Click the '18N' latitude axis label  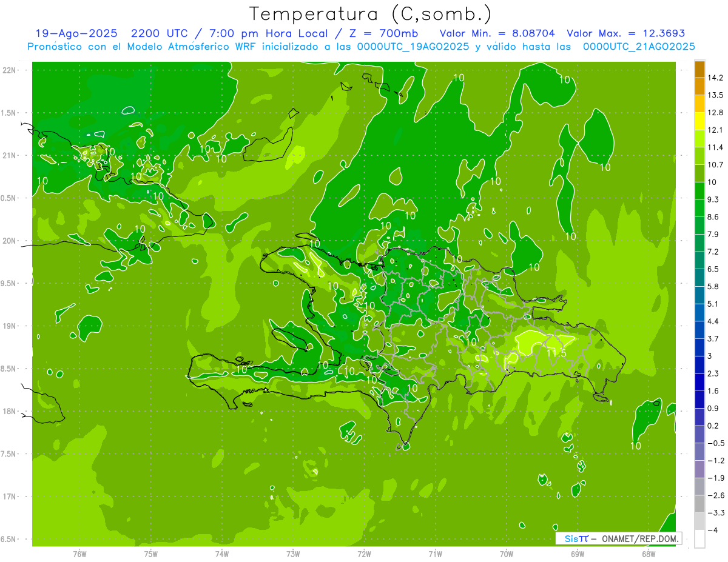(x=9, y=411)
